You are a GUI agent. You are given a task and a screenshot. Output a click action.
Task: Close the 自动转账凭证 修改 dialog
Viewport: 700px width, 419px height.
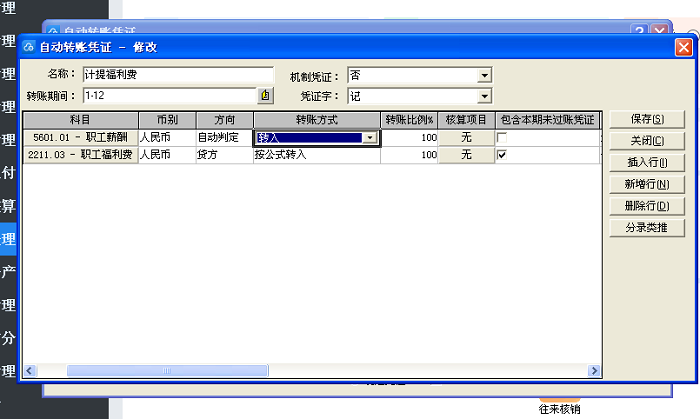click(684, 47)
